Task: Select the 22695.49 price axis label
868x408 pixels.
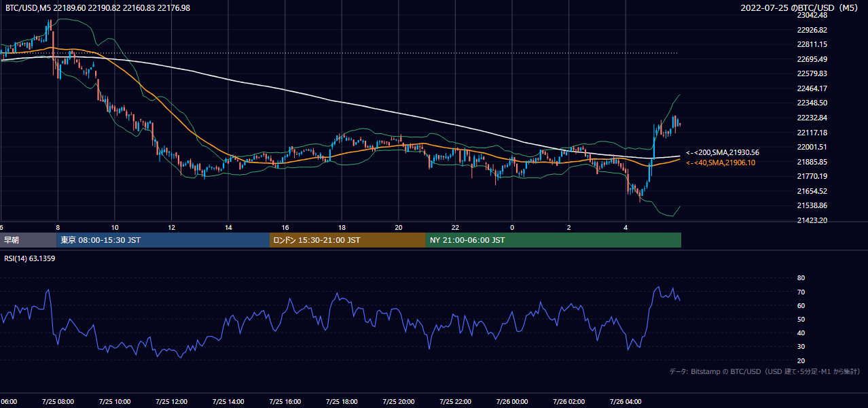Action: click(812, 58)
